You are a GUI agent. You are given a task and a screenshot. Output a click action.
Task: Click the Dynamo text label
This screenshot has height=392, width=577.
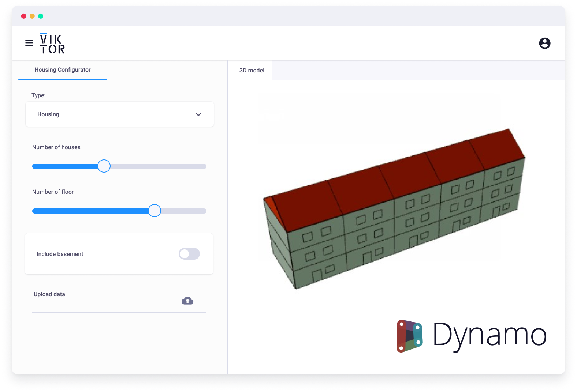tap(489, 335)
